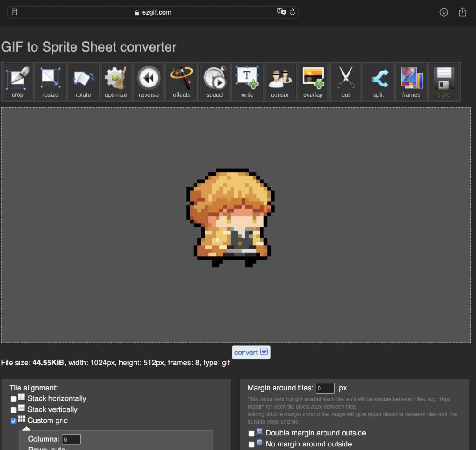Open the optimize tool
The image size is (476, 450).
(116, 82)
